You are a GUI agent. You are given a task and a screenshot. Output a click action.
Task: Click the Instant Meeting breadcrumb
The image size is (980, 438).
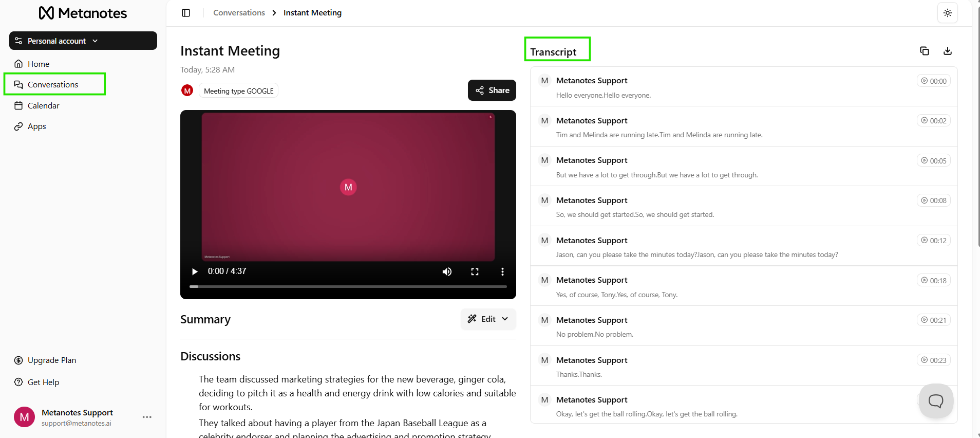[312, 13]
